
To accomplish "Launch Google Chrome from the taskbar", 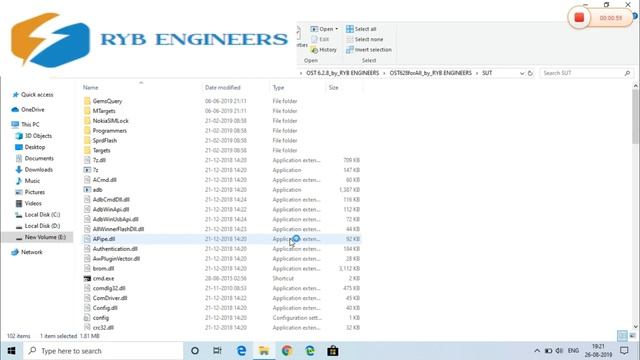I will [287, 351].
